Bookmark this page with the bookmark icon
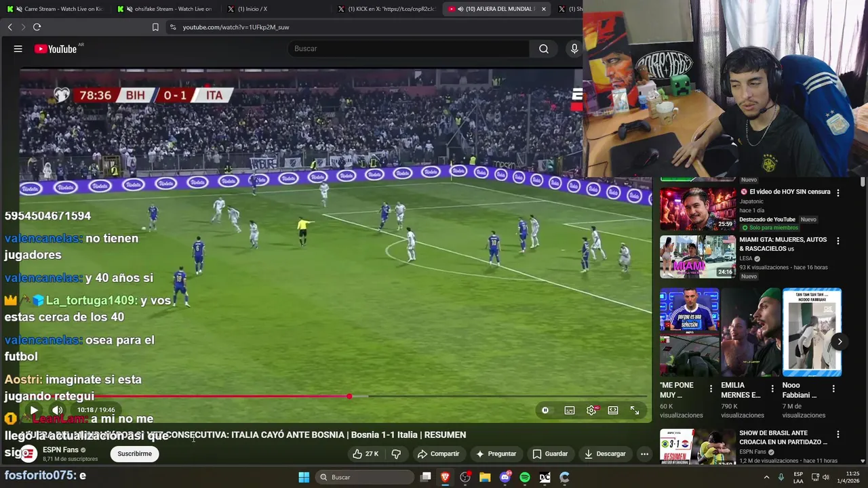This screenshot has height=488, width=868. [155, 27]
